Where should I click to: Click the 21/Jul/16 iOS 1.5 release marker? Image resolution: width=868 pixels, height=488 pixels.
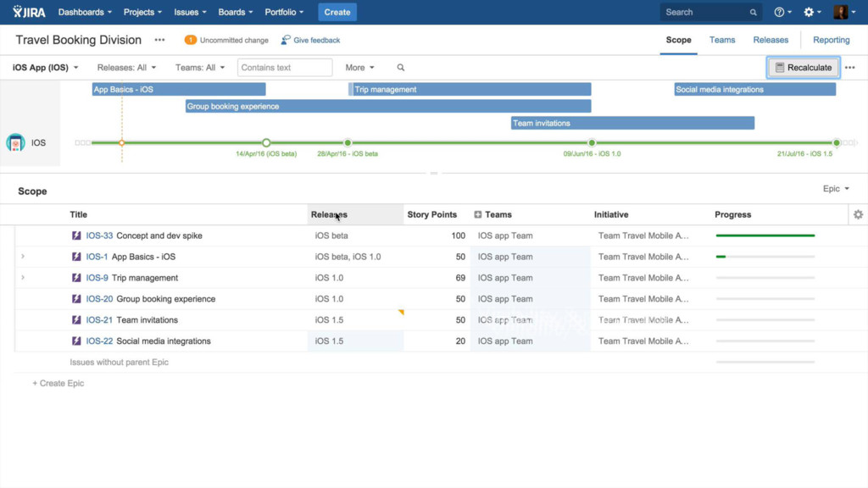click(x=837, y=142)
